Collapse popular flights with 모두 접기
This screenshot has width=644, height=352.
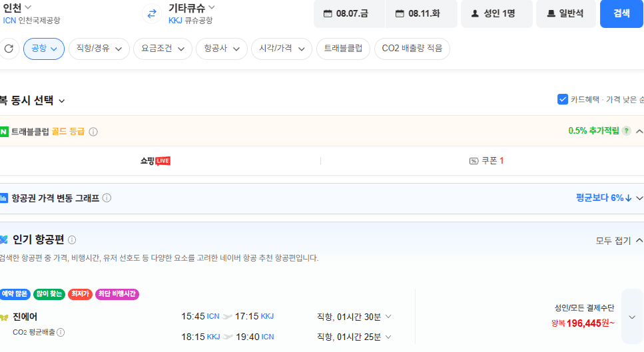[x=619, y=241]
